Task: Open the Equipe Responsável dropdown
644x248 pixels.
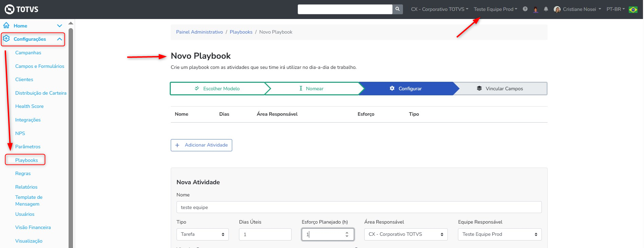Action: pyautogui.click(x=499, y=234)
